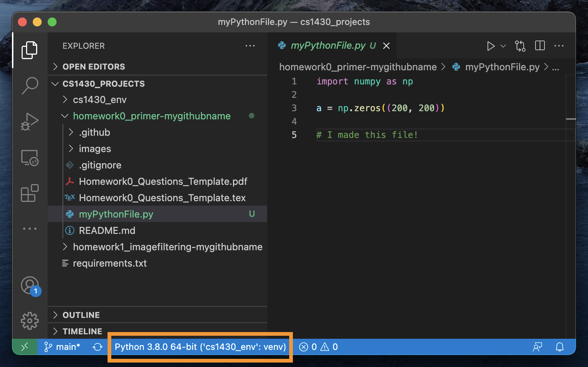Open the Search view in activity bar
Viewport: 588px width, 367px height.
[x=30, y=86]
